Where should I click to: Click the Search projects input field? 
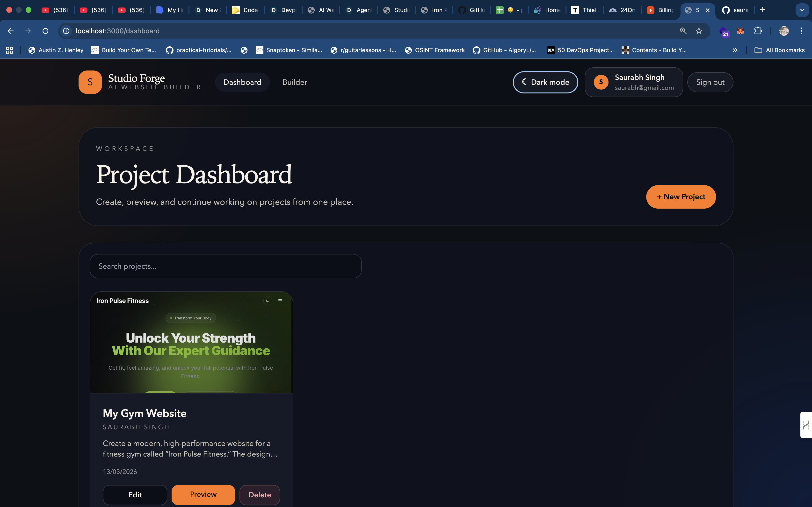pyautogui.click(x=225, y=266)
